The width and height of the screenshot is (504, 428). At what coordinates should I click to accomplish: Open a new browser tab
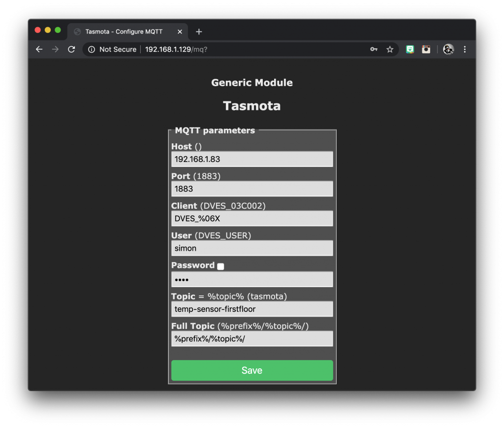(199, 32)
